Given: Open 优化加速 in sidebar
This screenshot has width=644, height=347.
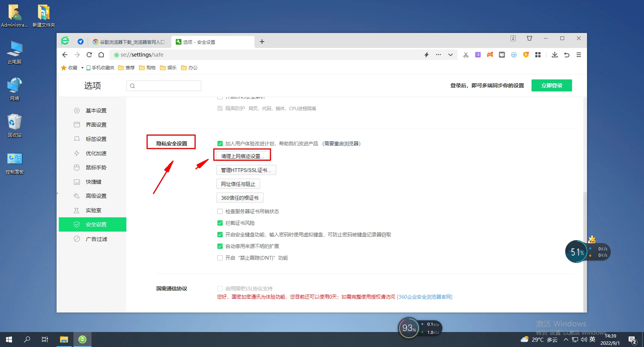Looking at the screenshot, I should click(x=93, y=153).
